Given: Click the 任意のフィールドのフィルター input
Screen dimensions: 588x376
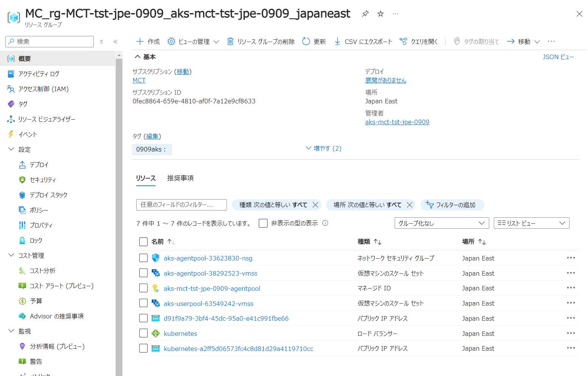Looking at the screenshot, I should point(181,205).
